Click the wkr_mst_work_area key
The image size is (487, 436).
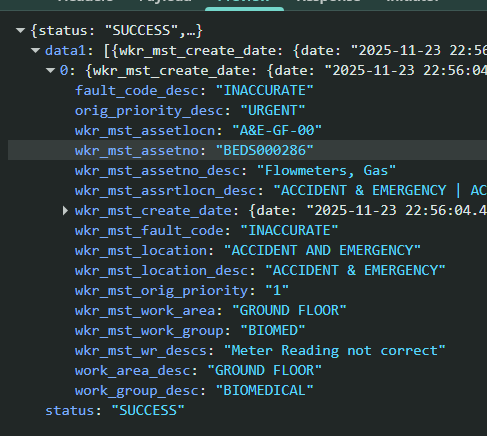pyautogui.click(x=145, y=311)
